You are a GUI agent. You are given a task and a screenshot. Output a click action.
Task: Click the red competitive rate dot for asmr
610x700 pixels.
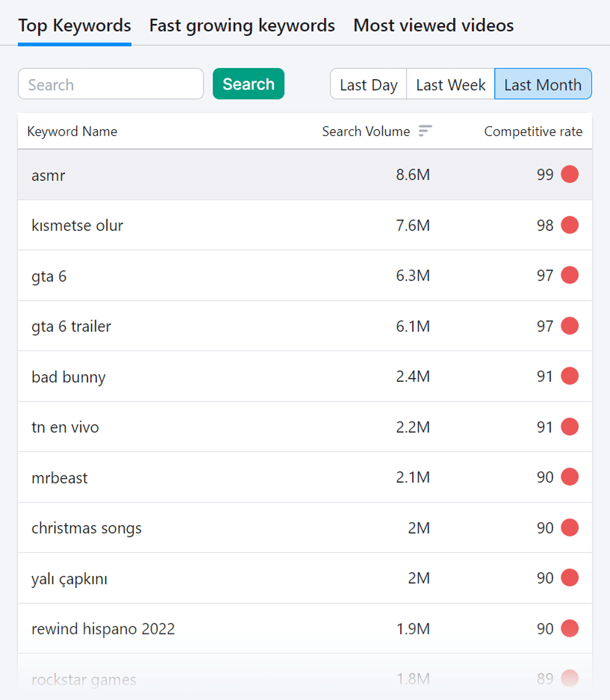(569, 174)
